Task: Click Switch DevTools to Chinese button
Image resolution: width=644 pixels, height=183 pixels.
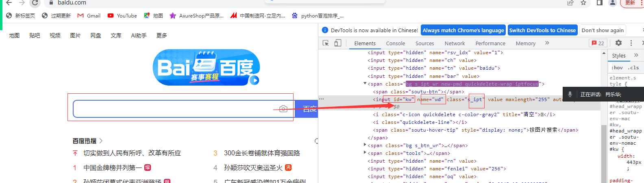Action: click(542, 30)
